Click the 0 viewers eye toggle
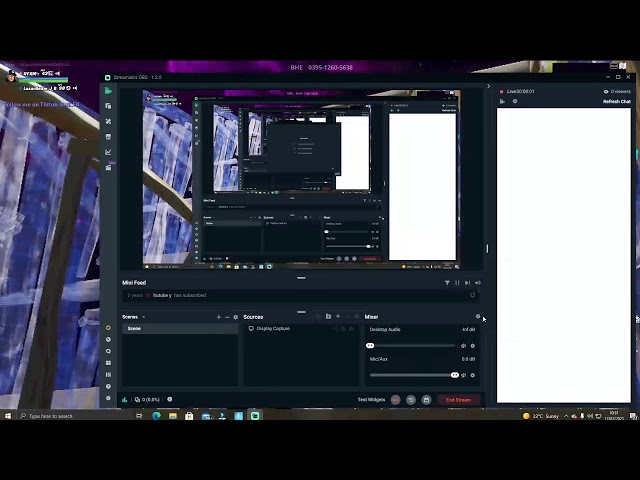Screen dimensions: 640x480 click(x=617, y=91)
